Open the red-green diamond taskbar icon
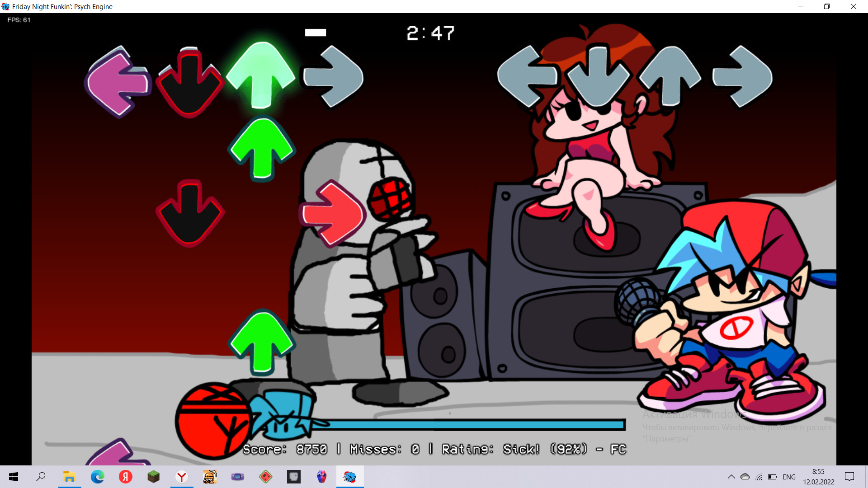Viewport: 868px width, 488px height. point(266,477)
